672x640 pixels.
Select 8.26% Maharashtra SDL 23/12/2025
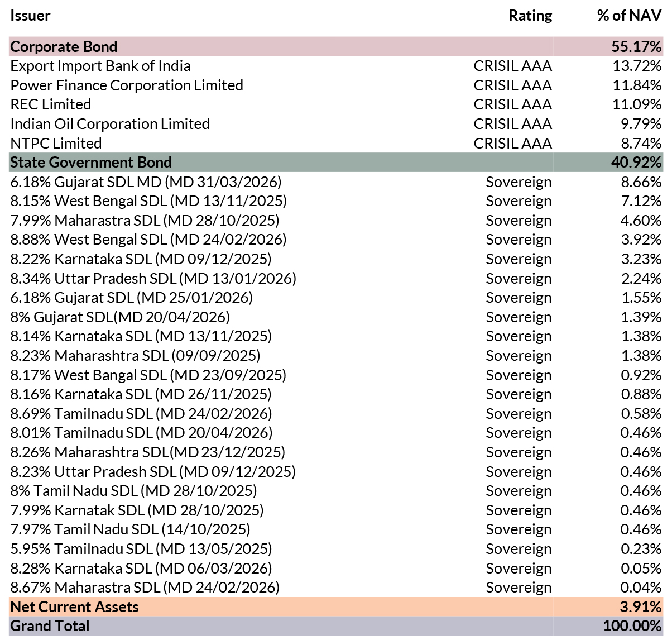coord(147,452)
